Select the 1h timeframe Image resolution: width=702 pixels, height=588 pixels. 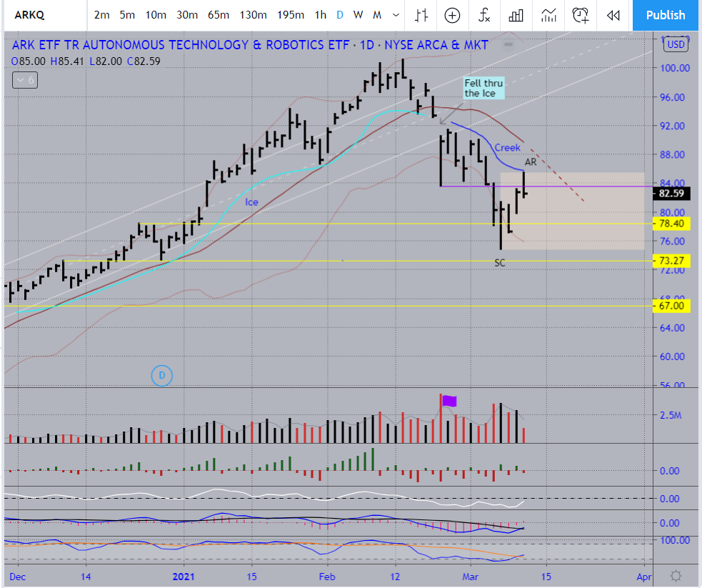click(320, 15)
